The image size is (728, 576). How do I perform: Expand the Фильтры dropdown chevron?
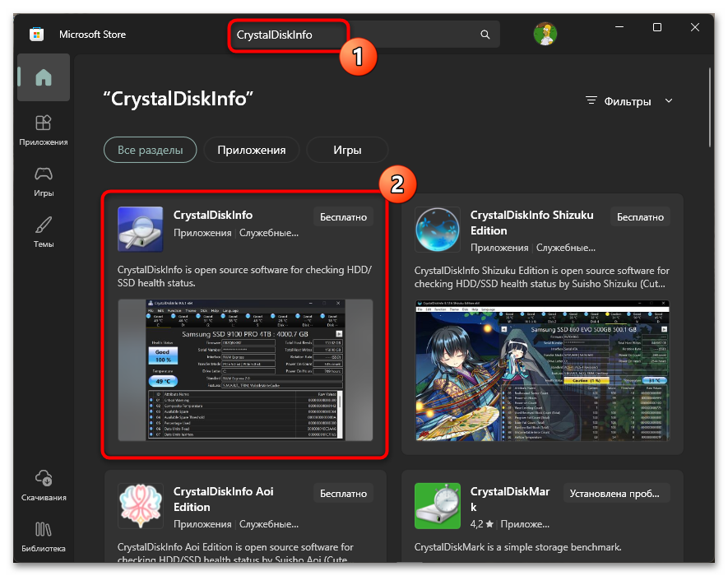coord(669,100)
